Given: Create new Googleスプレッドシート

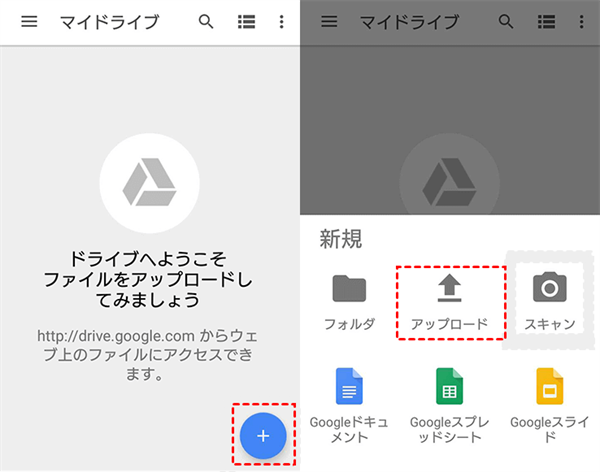Looking at the screenshot, I should [x=450, y=406].
